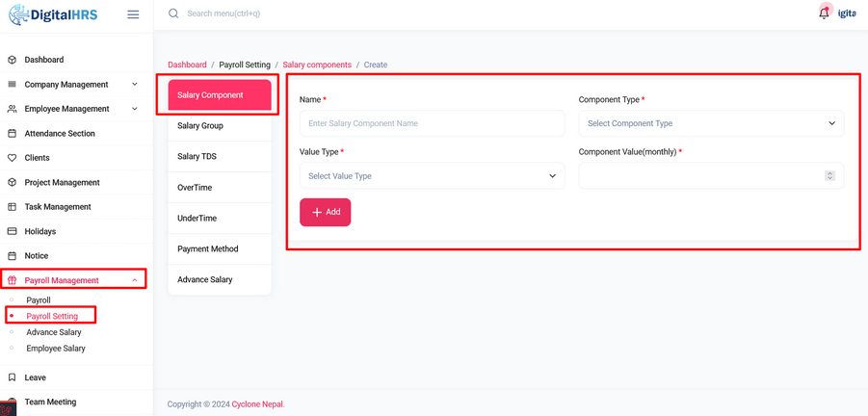Expand the Company Management menu
Viewport: 868px width, 416px height.
(x=134, y=85)
